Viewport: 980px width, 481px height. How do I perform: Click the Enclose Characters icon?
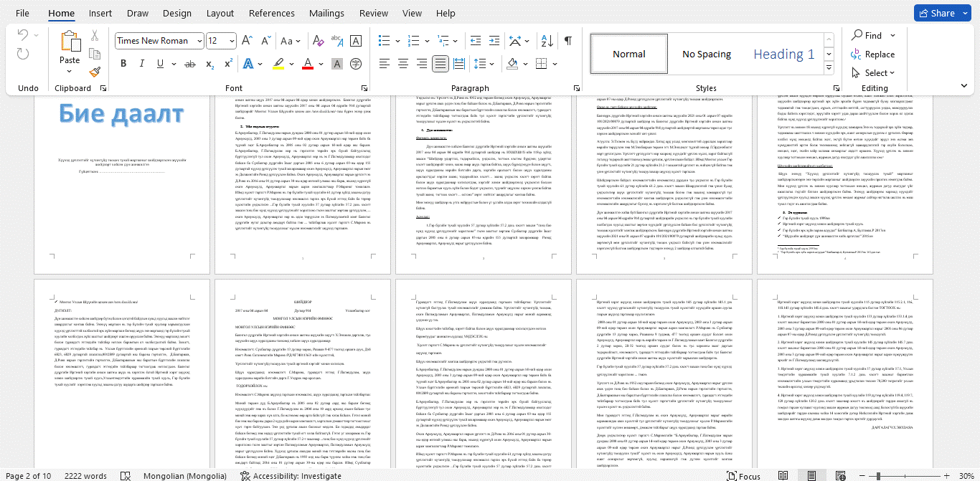[x=355, y=64]
